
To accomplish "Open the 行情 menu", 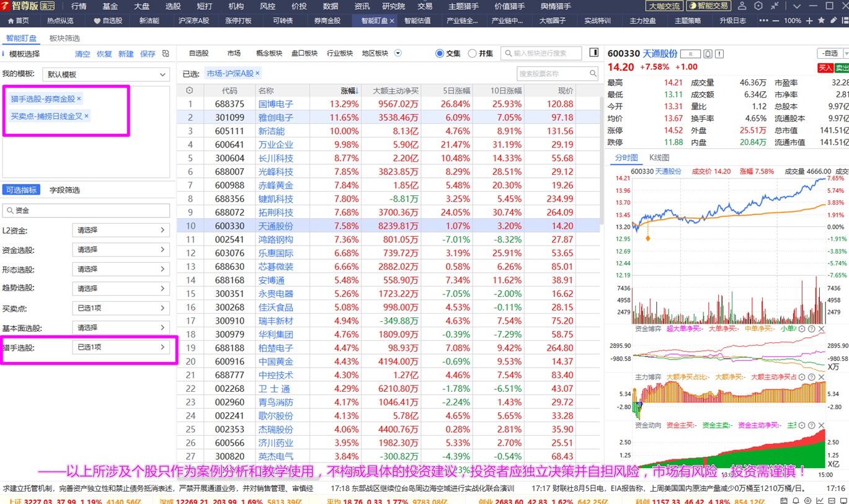I will [x=79, y=6].
